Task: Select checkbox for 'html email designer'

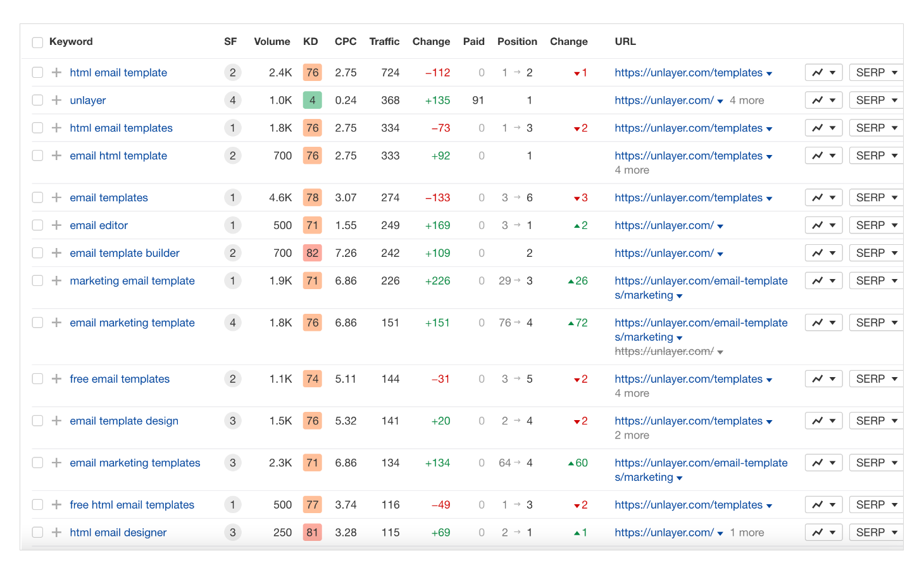Action: (x=37, y=533)
